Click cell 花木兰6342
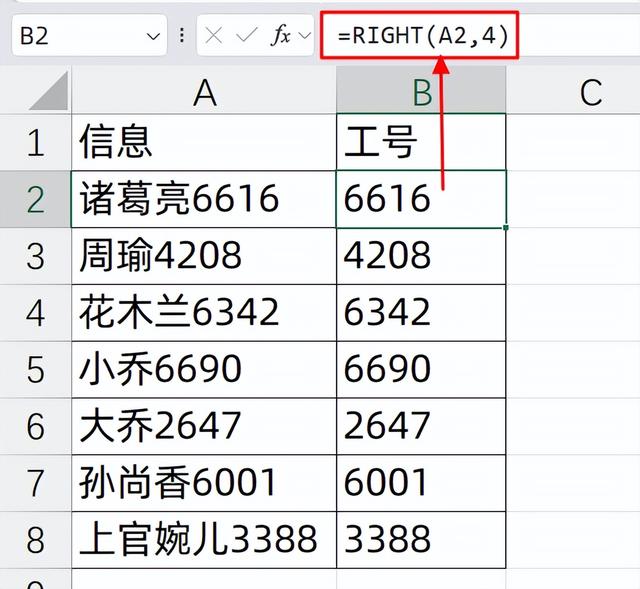This screenshot has height=589, width=640. (x=204, y=313)
